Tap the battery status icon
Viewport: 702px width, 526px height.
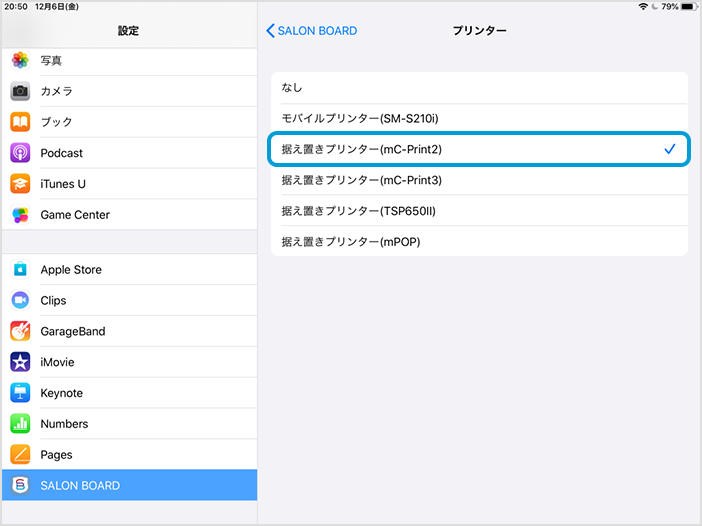pyautogui.click(x=689, y=6)
